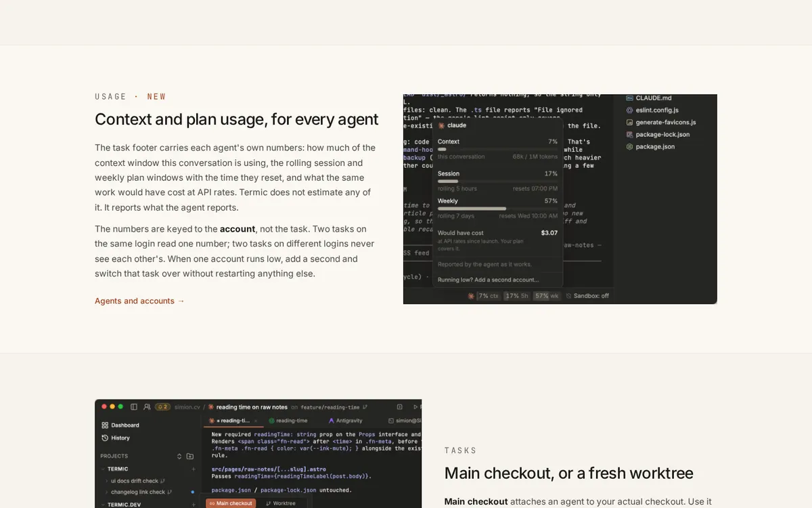Open package.json in the file list
This screenshot has width=812, height=508.
click(655, 146)
